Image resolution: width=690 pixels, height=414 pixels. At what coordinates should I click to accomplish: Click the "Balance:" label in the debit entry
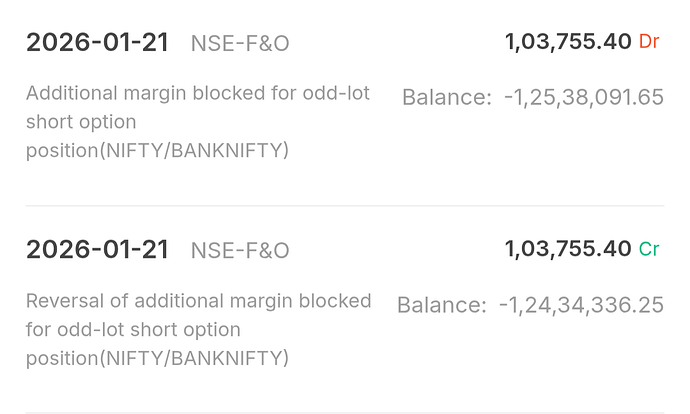447,97
